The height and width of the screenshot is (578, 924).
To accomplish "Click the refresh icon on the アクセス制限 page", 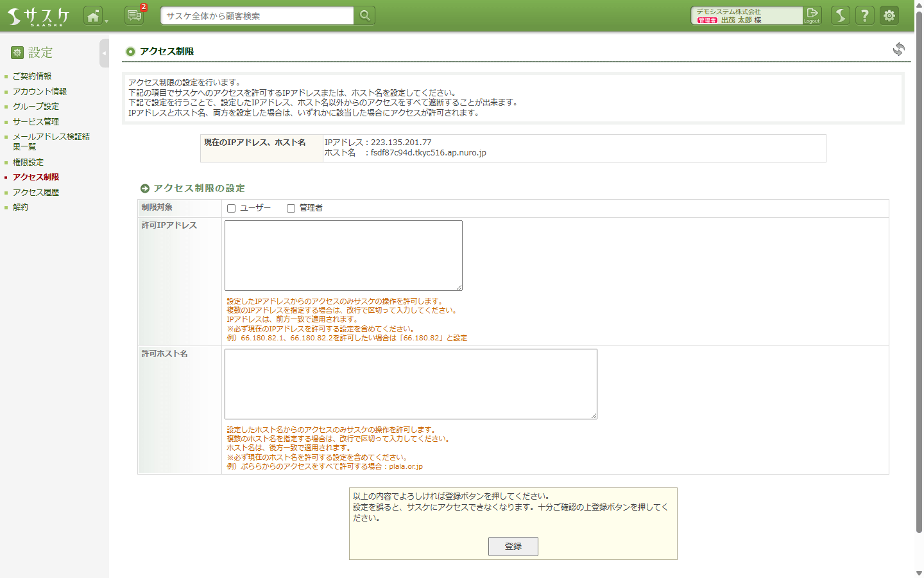I will coord(900,49).
